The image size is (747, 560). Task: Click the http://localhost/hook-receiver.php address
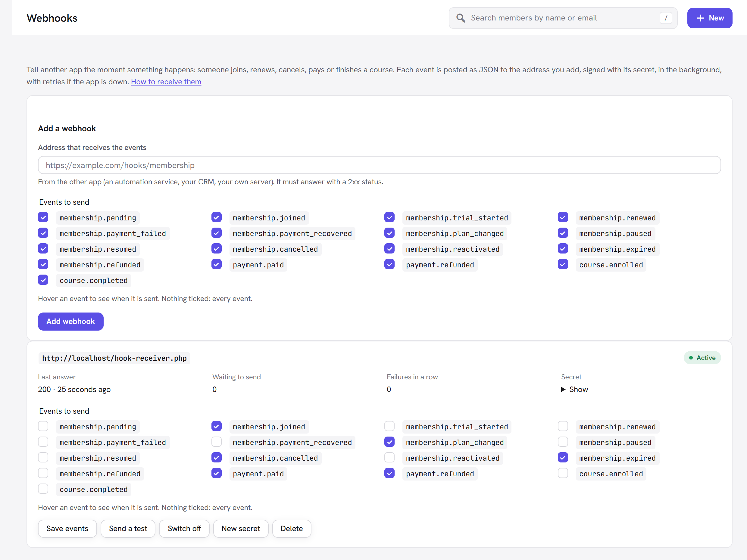point(114,358)
